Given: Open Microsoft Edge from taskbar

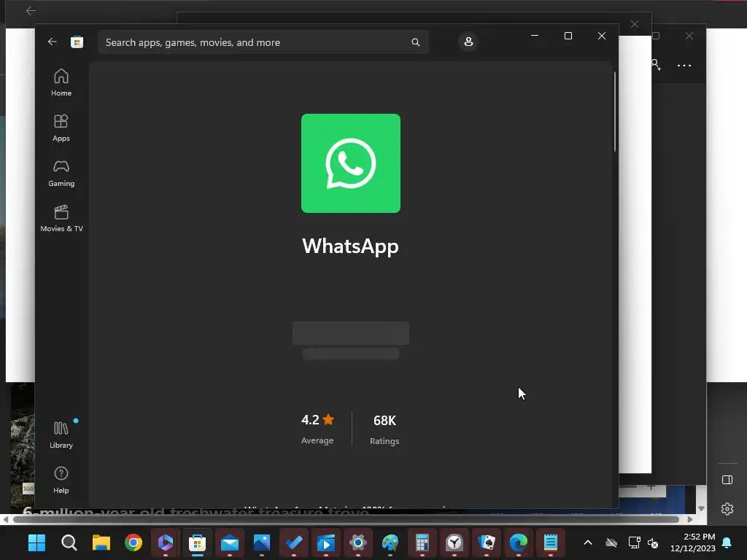Looking at the screenshot, I should (519, 542).
